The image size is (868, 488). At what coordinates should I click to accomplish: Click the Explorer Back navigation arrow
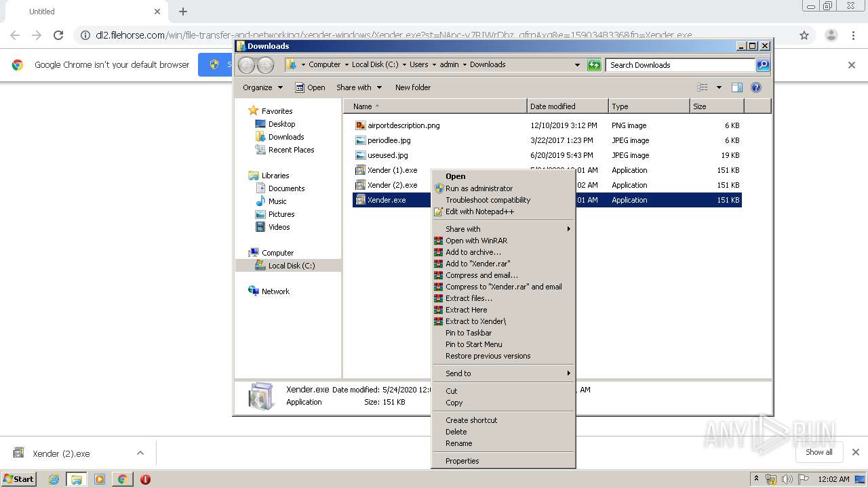click(246, 65)
